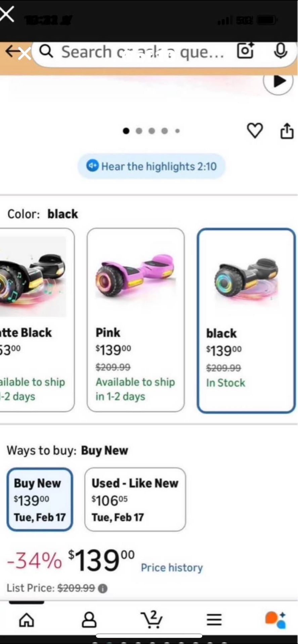Play the product video
This screenshot has height=644, width=298.
pyautogui.click(x=279, y=81)
